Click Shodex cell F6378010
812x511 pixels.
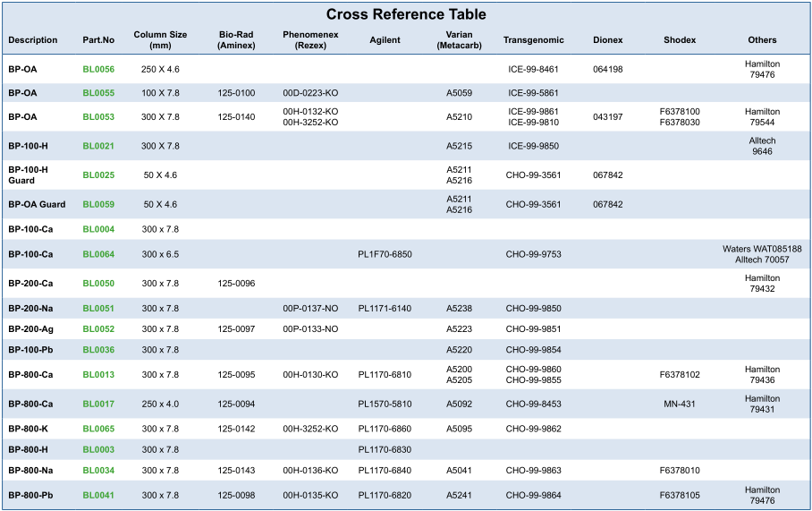(680, 471)
